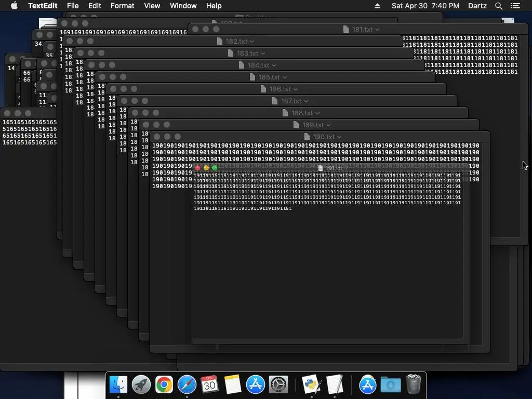
Task: Open Notification Center list icon
Action: [515, 6]
